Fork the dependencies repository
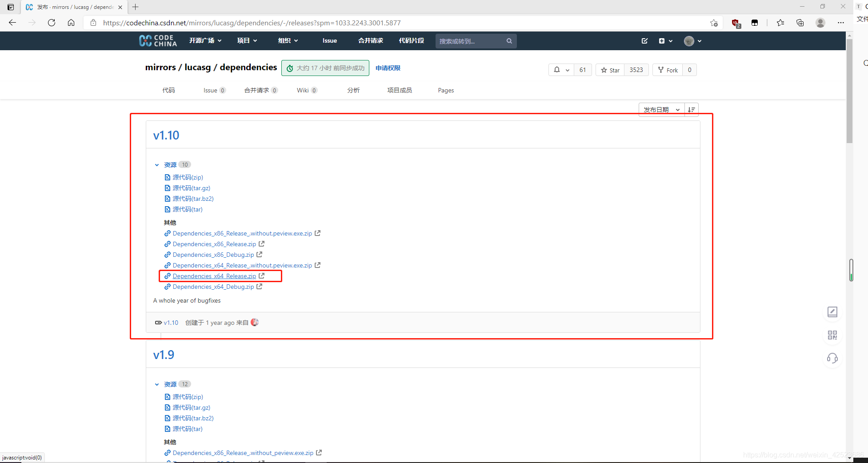Image resolution: width=868 pixels, height=463 pixels. coord(668,70)
